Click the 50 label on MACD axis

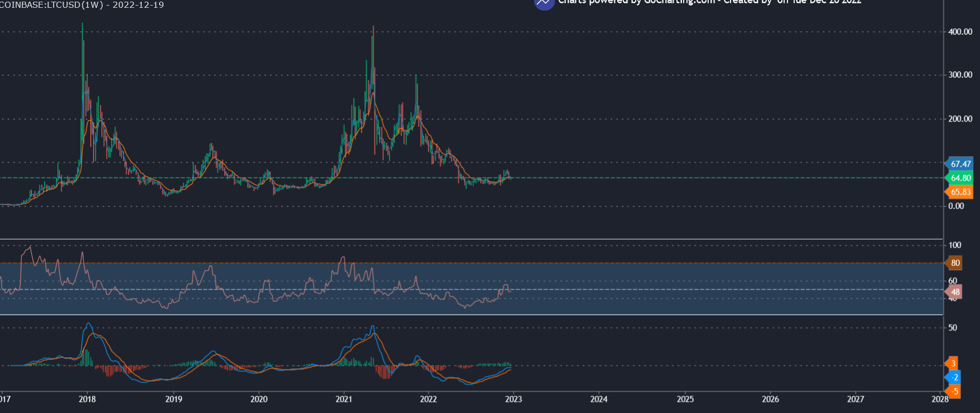click(x=953, y=328)
